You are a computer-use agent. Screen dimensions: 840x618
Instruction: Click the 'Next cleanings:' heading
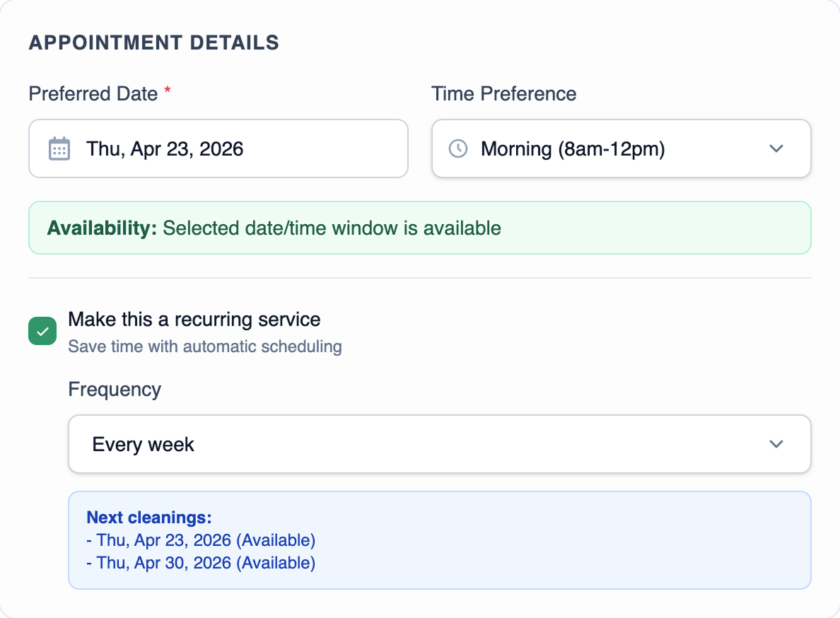pos(149,517)
